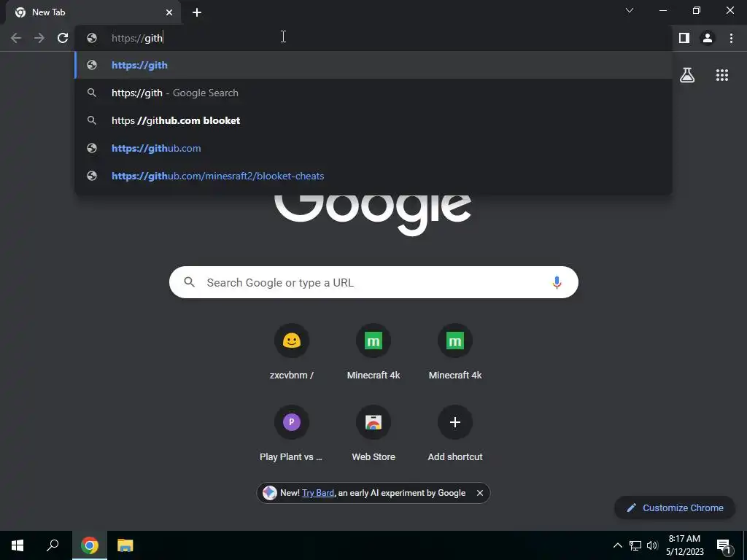
Task: Open the profile avatar icon
Action: tap(708, 38)
